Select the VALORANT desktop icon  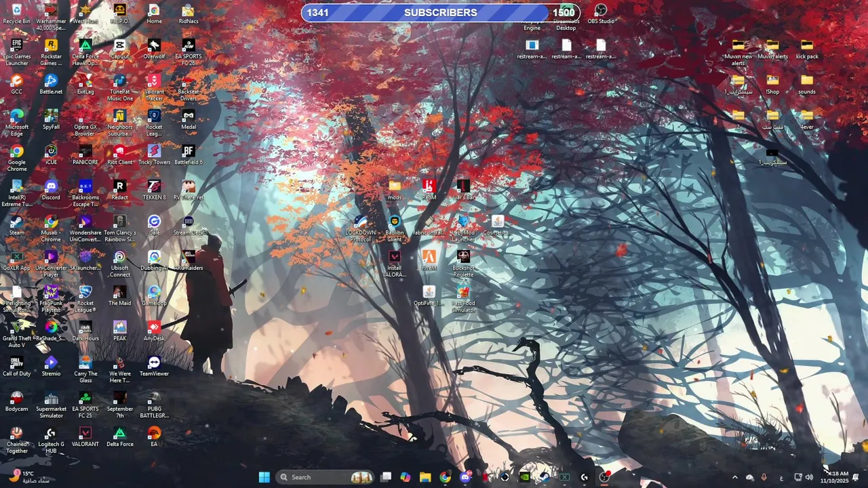(85, 436)
